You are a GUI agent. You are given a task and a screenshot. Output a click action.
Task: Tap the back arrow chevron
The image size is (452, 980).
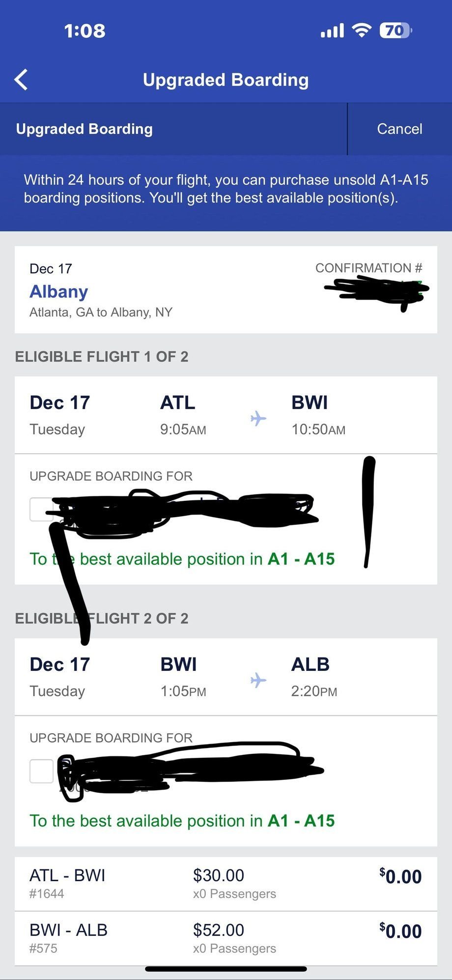21,80
